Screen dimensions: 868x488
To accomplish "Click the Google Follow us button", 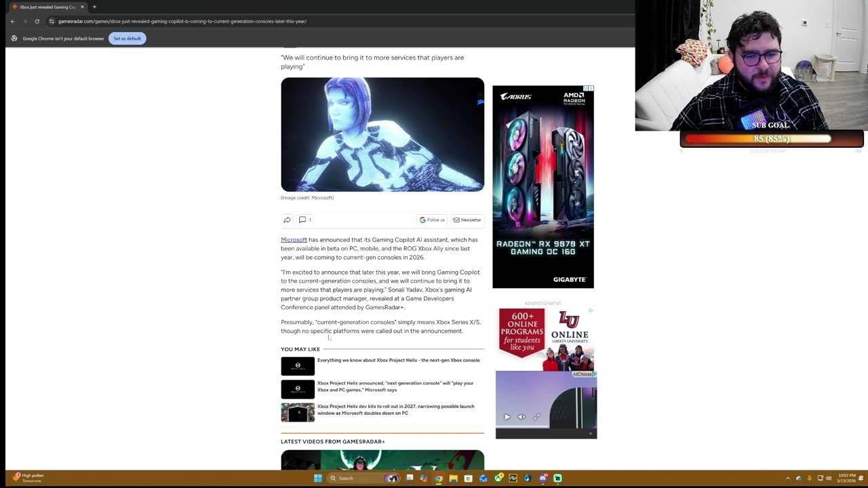I will click(x=432, y=220).
